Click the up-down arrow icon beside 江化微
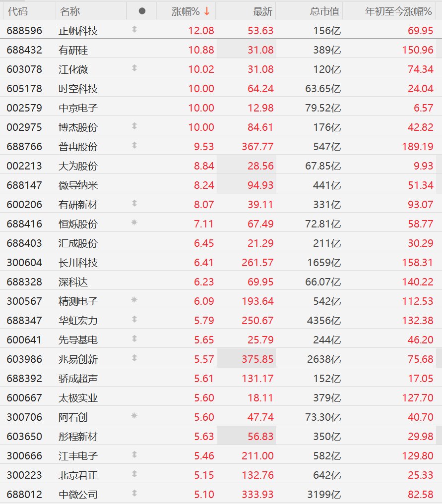Screen dimensions: 442x504 pyautogui.click(x=134, y=68)
